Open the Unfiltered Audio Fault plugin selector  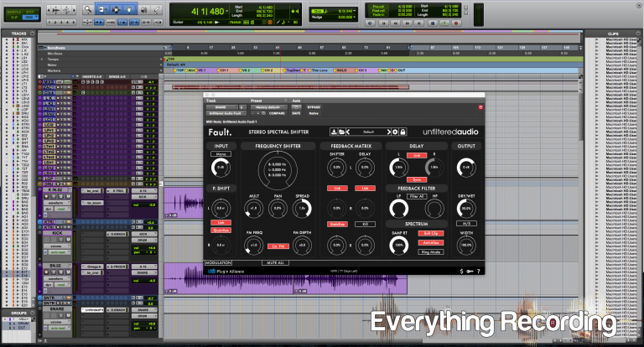point(226,113)
